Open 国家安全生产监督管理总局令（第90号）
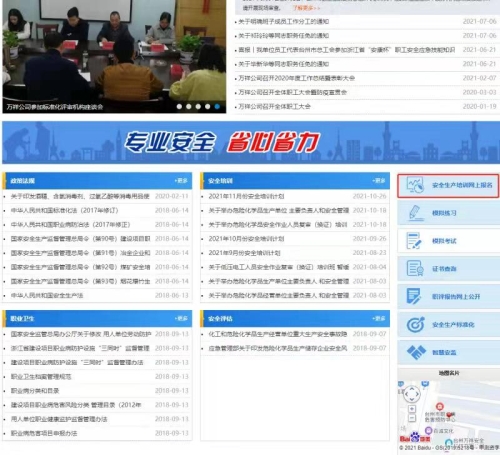This screenshot has width=500, height=455. coord(80,239)
